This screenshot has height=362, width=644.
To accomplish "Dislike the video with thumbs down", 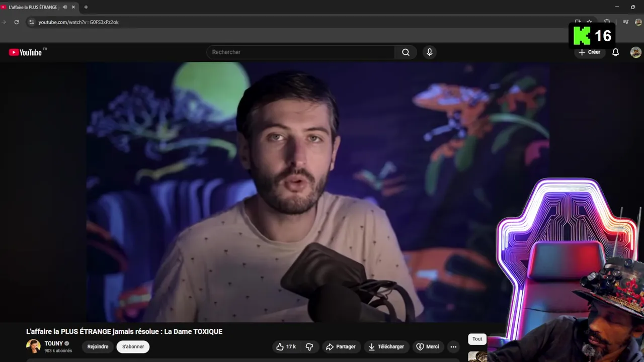I will pos(309,347).
